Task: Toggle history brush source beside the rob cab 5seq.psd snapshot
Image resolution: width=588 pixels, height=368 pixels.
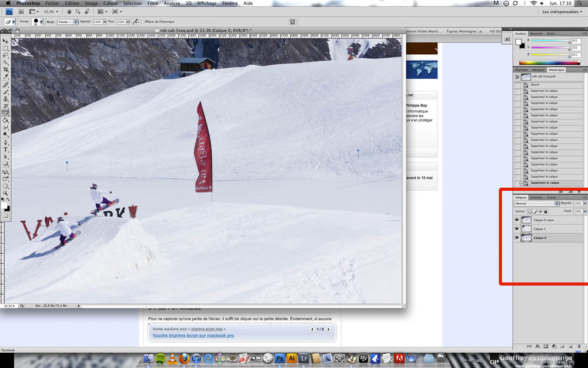Action: (x=517, y=77)
